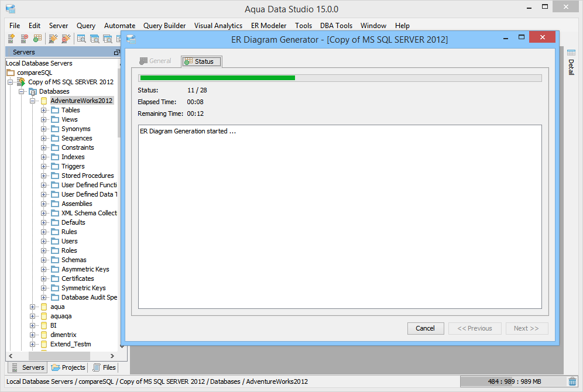Open the single-table Query Analyzer toolbar icon

tap(81, 38)
